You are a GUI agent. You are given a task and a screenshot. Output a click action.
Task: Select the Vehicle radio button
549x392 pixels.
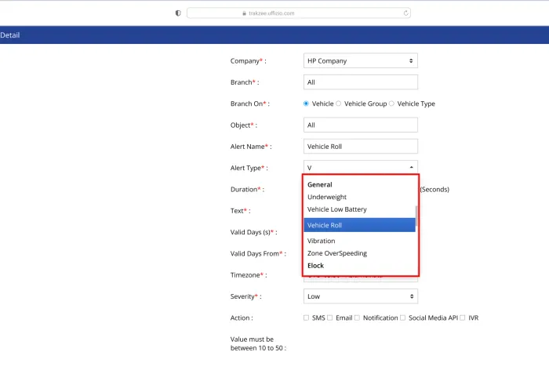tap(307, 103)
